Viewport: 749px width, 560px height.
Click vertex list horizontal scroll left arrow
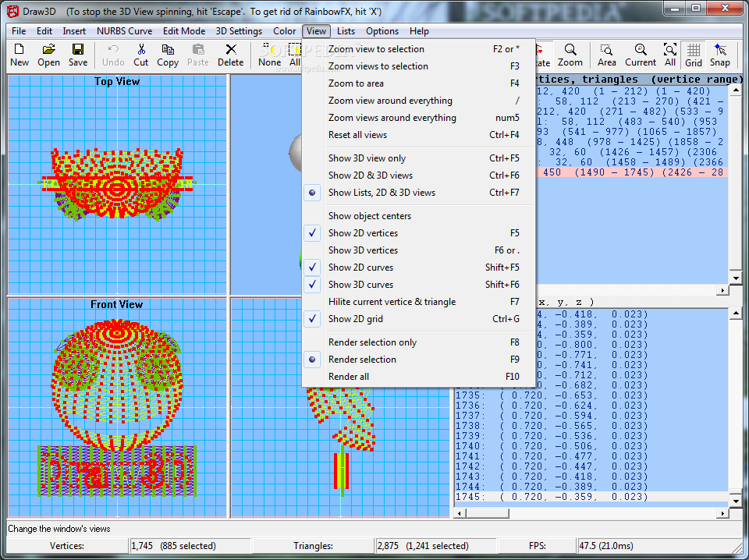click(460, 513)
